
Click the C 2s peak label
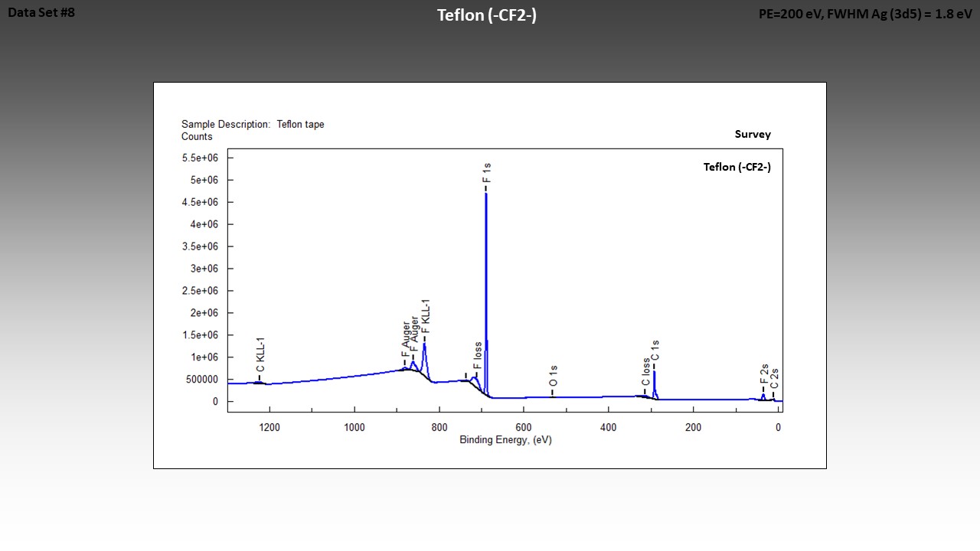click(x=774, y=379)
